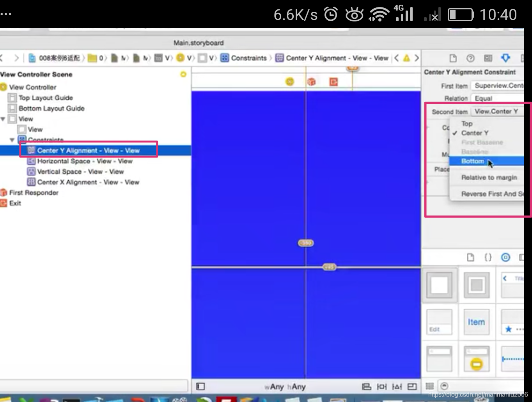Image resolution: width=532 pixels, height=402 pixels.
Task: Go to next issue arrow in jump bar
Action: [x=417, y=58]
